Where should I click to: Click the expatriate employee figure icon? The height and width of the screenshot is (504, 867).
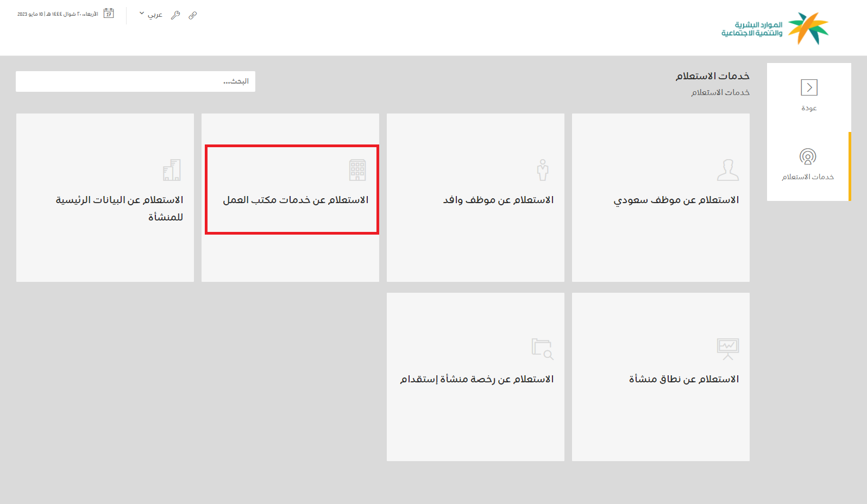543,170
